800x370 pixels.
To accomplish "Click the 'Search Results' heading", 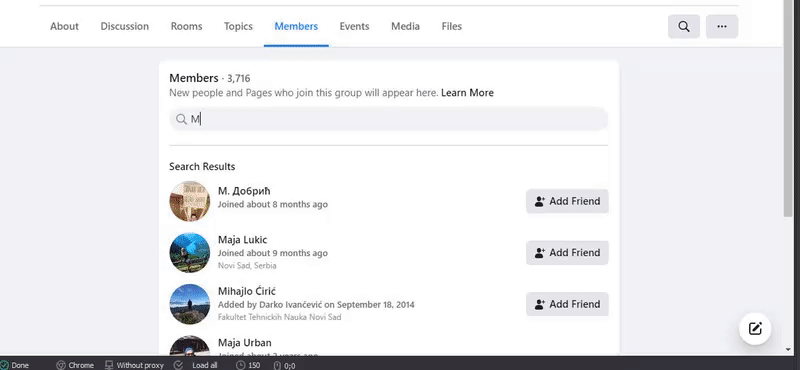I will coord(202,166).
